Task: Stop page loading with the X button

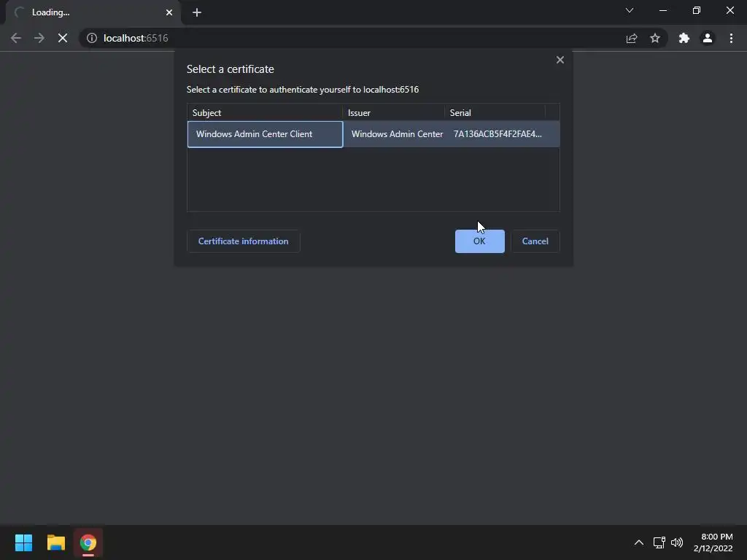Action: pos(63,38)
